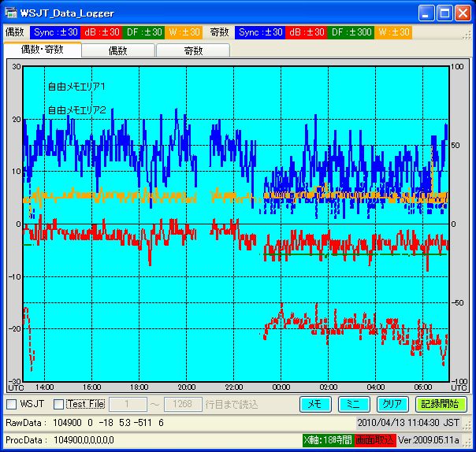Maximize the WSJT_Data_Logger window
Image resolution: width=476 pixels, height=452 pixels.
pyautogui.click(x=444, y=13)
